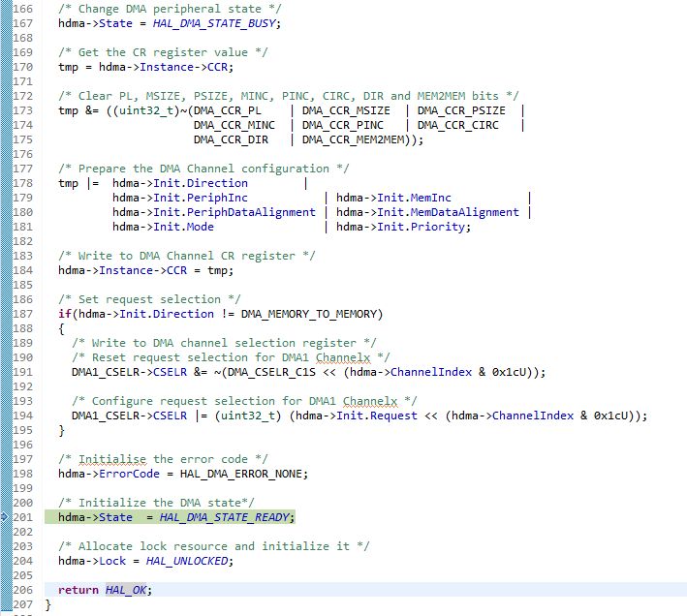The image size is (687, 616).
Task: Click 'Lock' on line 204
Action: [112, 561]
